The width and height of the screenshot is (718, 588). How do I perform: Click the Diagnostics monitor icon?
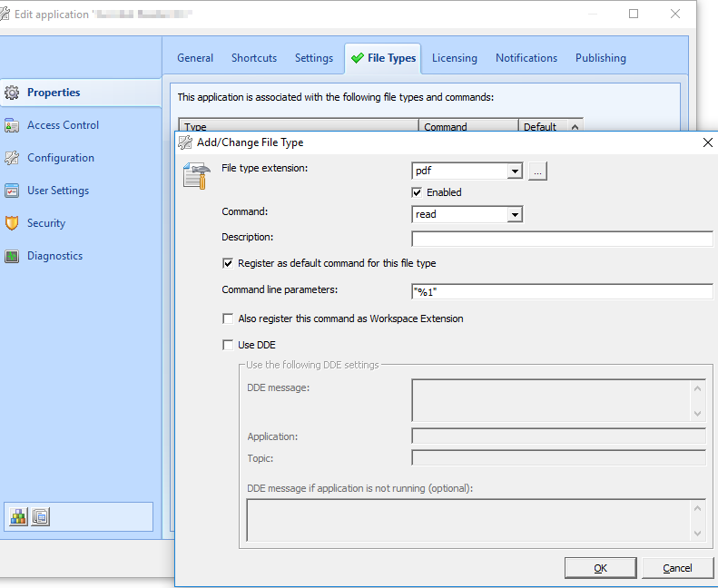coord(12,256)
